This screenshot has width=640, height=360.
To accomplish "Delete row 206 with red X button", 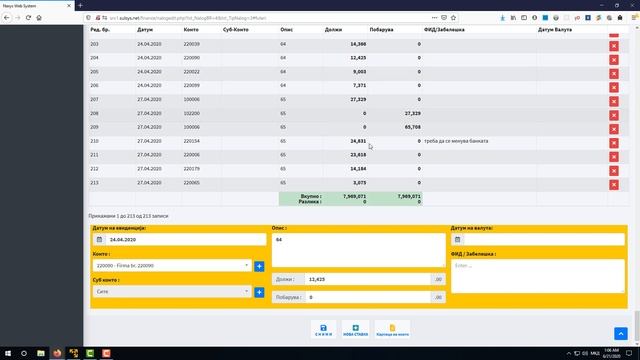I will (x=613, y=88).
